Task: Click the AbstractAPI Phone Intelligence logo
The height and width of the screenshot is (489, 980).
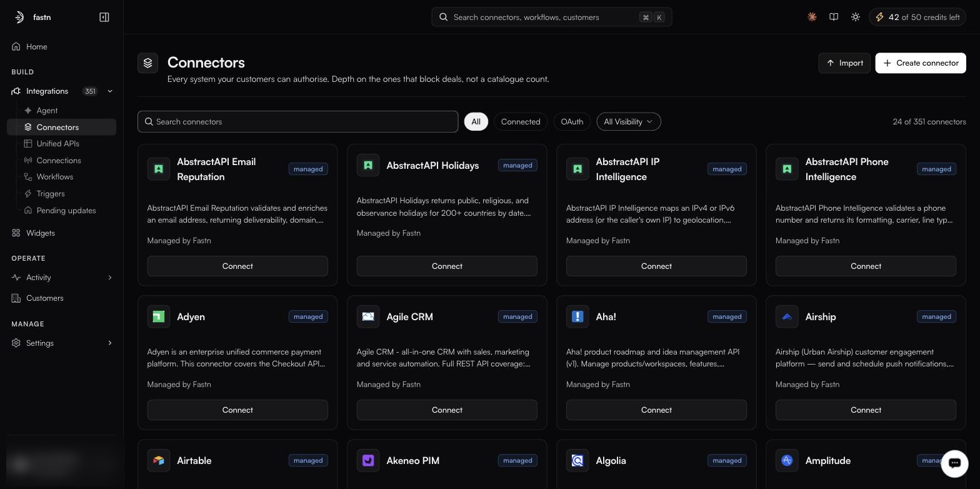Action: point(787,169)
